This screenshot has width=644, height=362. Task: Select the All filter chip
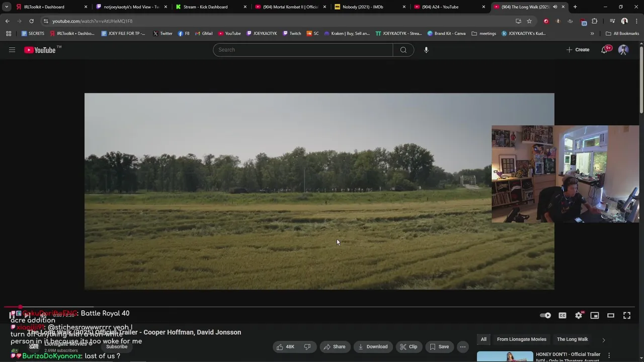click(x=484, y=339)
